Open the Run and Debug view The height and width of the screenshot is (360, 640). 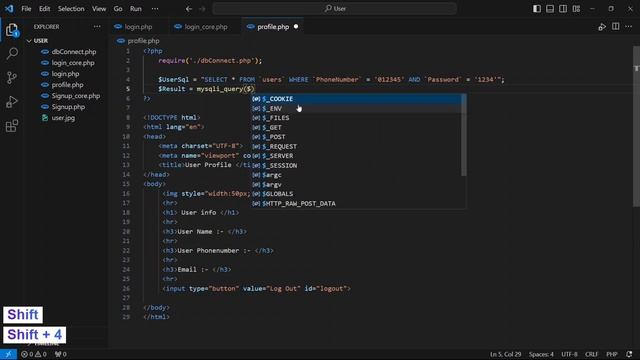pos(12,102)
